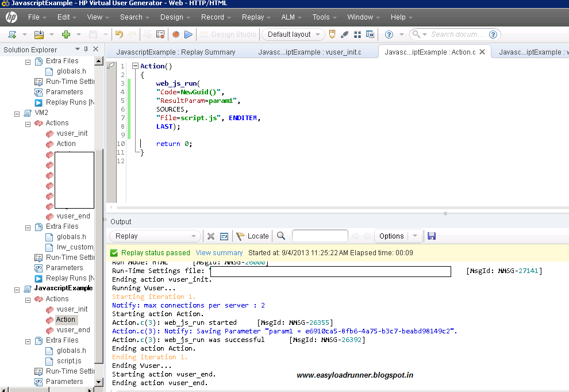This screenshot has width=569, height=392.
Task: Click the magnifier search icon in Output
Action: tap(281, 236)
